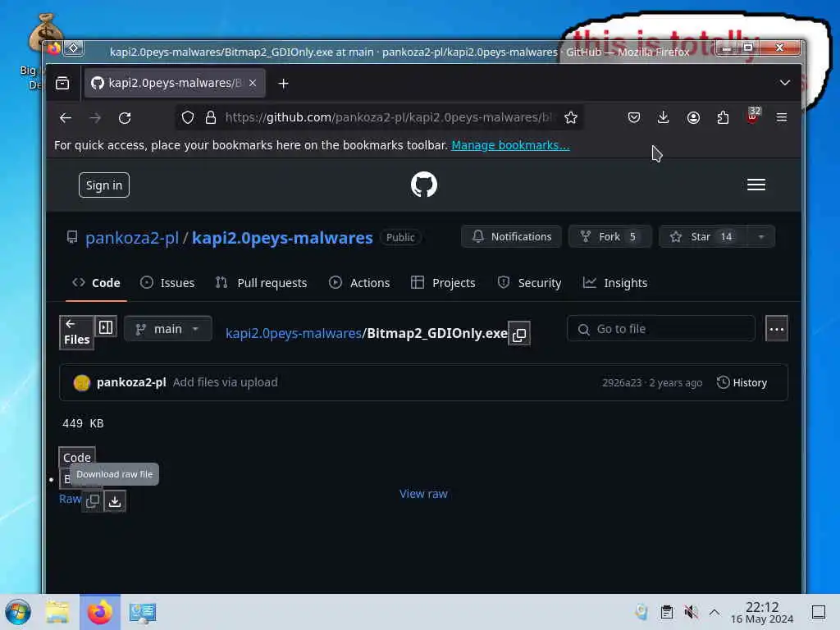The width and height of the screenshot is (840, 630).
Task: Open the Raw link
Action: tap(70, 499)
